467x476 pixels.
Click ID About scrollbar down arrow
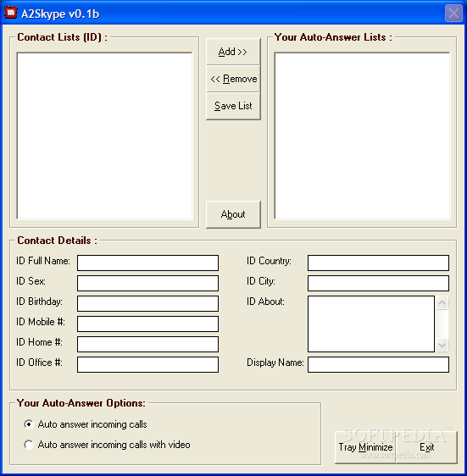coord(442,346)
